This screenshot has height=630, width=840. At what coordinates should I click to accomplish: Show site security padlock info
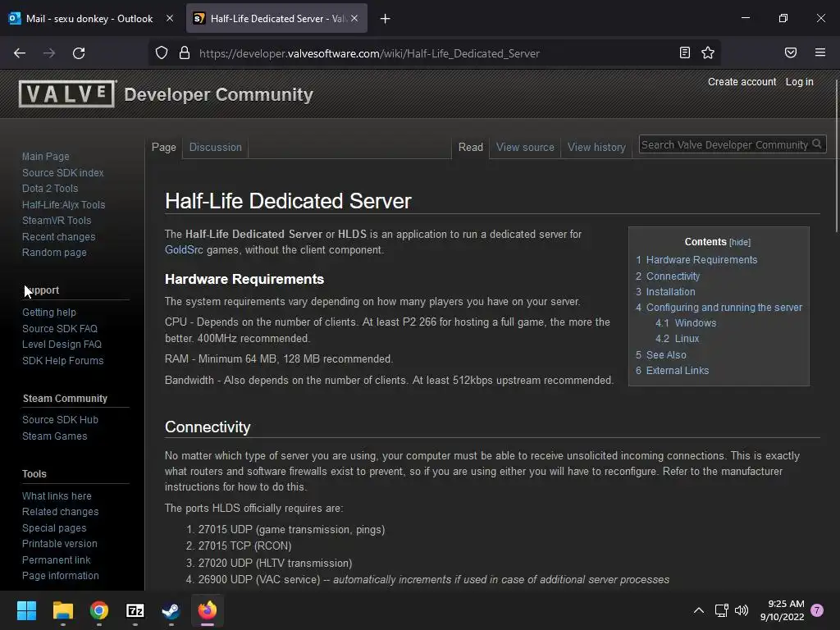click(185, 52)
